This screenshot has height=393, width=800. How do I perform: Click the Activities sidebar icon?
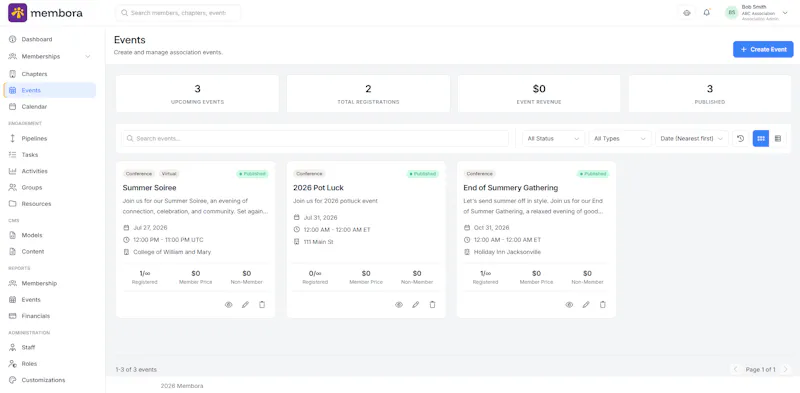(x=13, y=171)
